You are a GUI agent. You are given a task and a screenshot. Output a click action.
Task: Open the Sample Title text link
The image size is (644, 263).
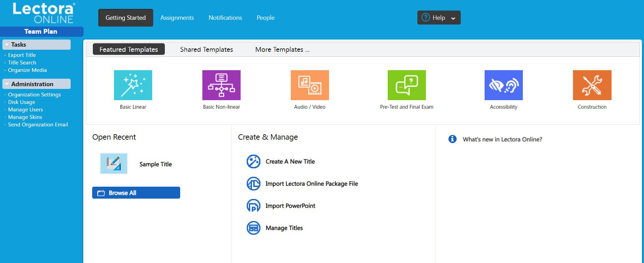coord(156,164)
